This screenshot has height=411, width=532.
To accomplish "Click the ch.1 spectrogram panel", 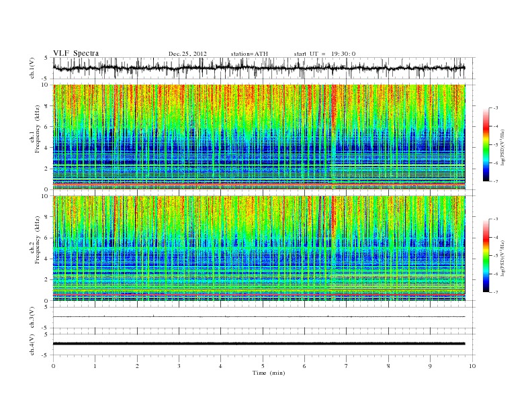I will coord(259,137).
